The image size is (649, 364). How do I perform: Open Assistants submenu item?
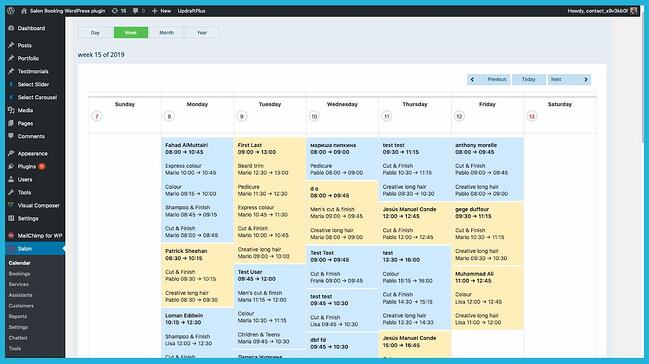click(20, 295)
